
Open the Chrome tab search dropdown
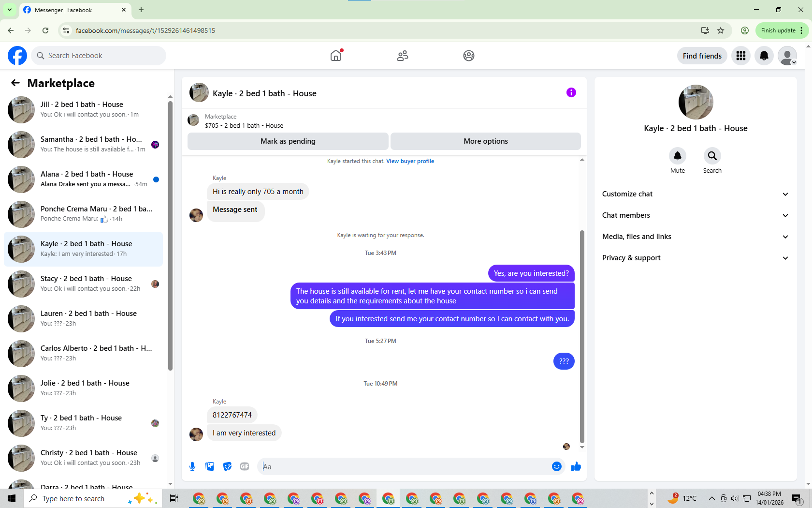[10, 10]
